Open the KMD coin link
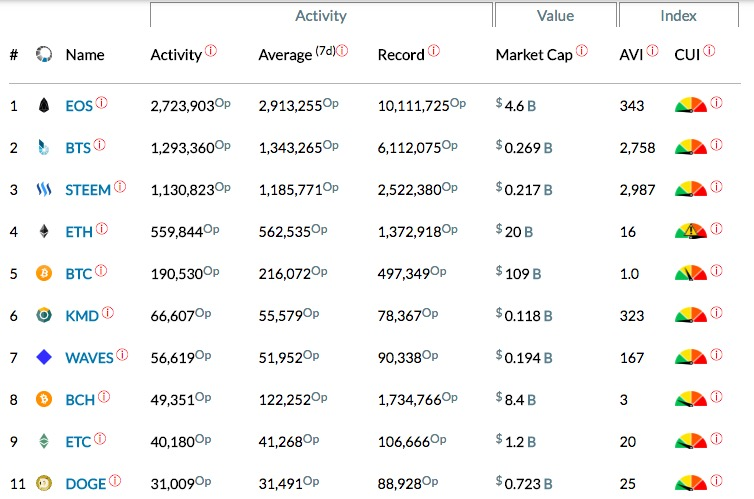754x499 pixels. click(82, 316)
